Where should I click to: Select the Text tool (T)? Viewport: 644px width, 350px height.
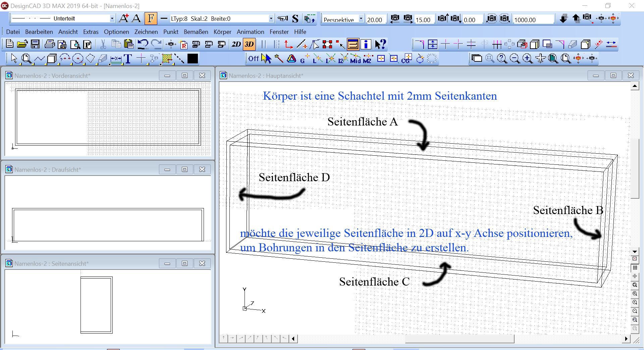[128, 59]
